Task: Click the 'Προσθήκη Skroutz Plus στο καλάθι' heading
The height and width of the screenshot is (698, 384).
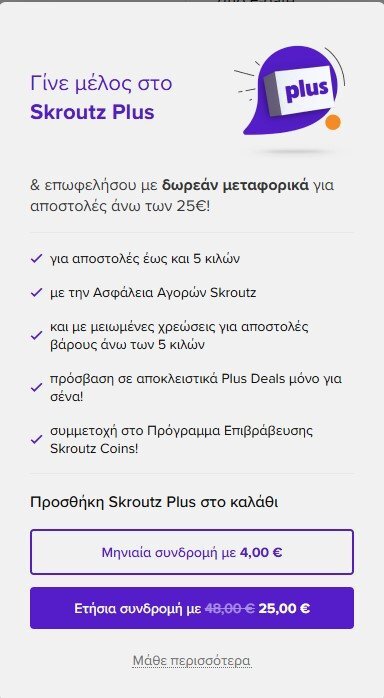Action: (154, 502)
